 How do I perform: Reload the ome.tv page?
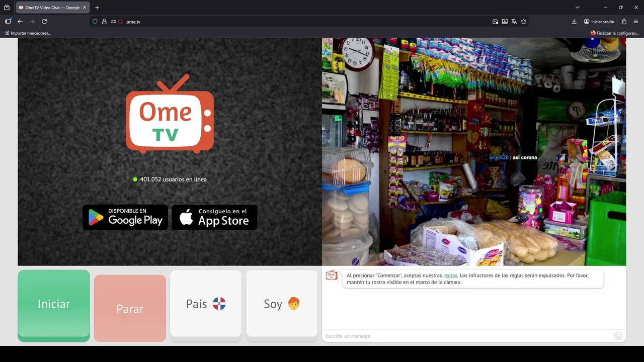click(x=44, y=22)
